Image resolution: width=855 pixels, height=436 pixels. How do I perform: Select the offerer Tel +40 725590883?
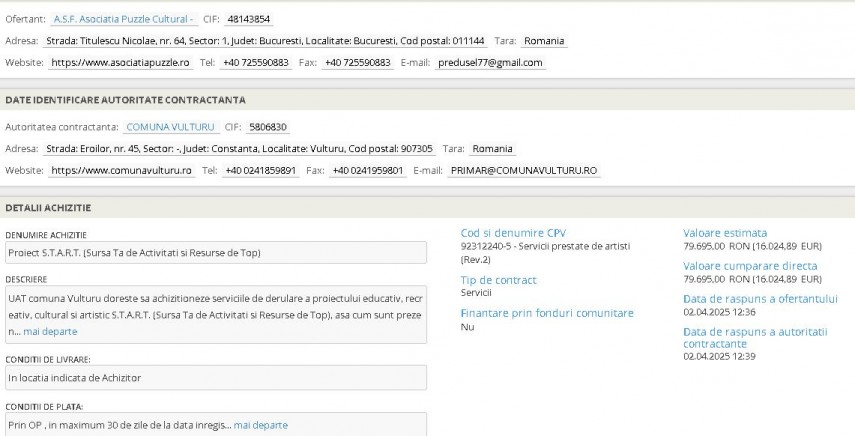(256, 63)
